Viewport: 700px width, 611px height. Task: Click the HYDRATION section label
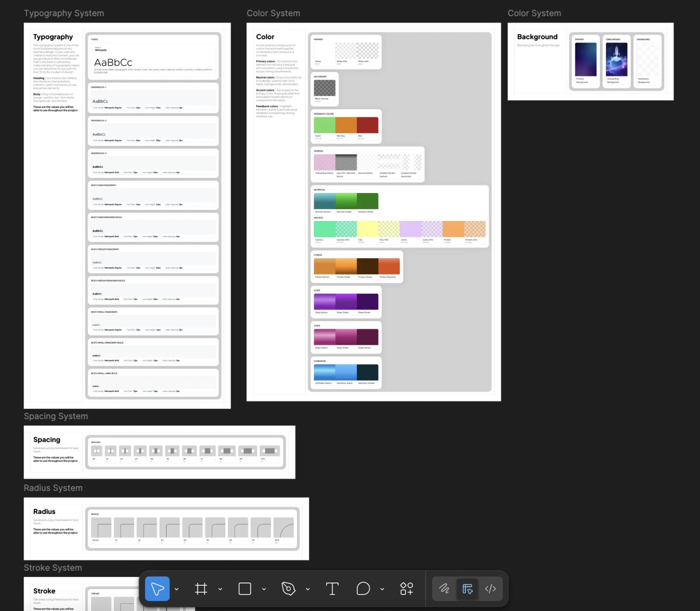coord(320,361)
